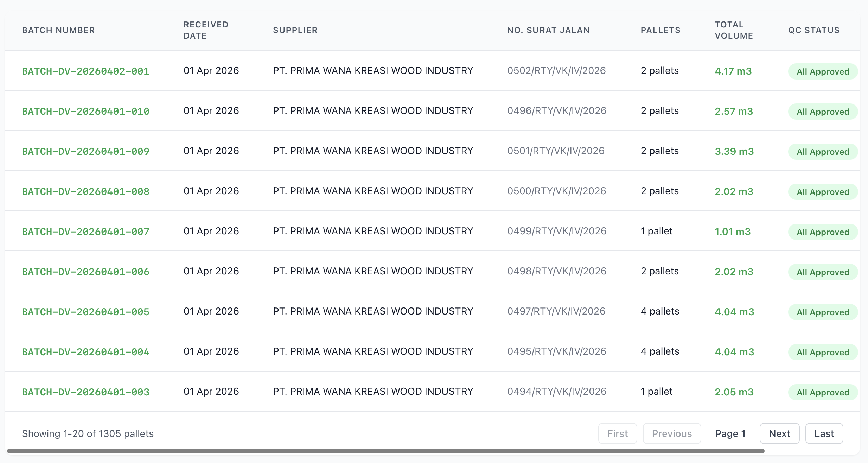The image size is (868, 463).
Task: Open batch BATCH-DV-20260401-003 link
Action: click(x=85, y=392)
